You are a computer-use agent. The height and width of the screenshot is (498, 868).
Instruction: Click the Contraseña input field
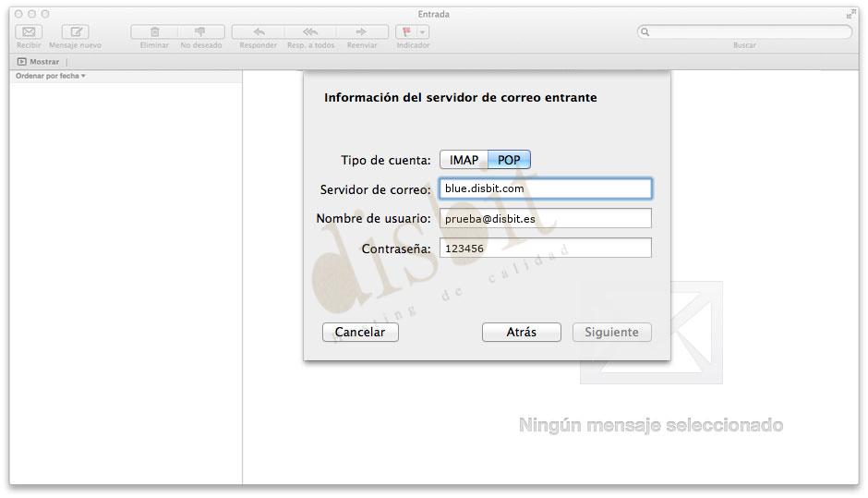tap(546, 248)
